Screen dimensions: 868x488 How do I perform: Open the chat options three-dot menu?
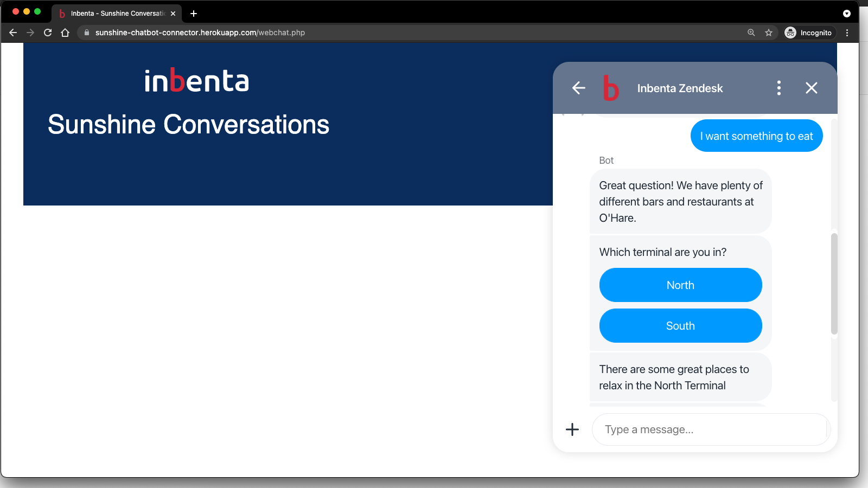coord(778,88)
